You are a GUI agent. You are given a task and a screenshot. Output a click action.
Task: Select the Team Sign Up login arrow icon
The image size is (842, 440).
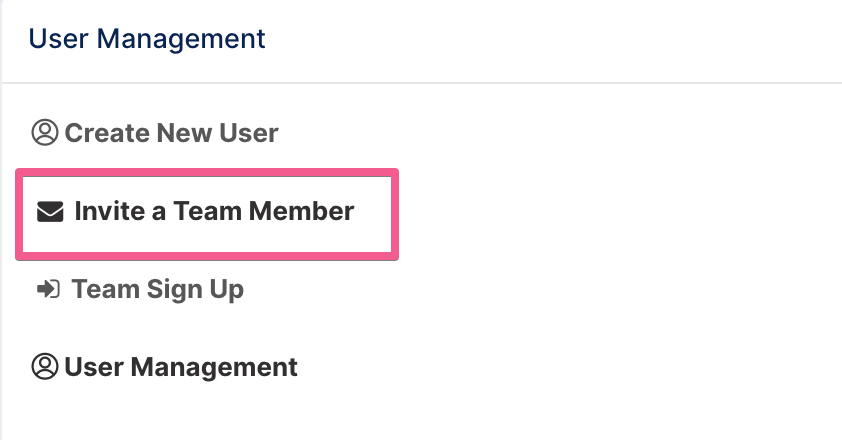point(48,290)
